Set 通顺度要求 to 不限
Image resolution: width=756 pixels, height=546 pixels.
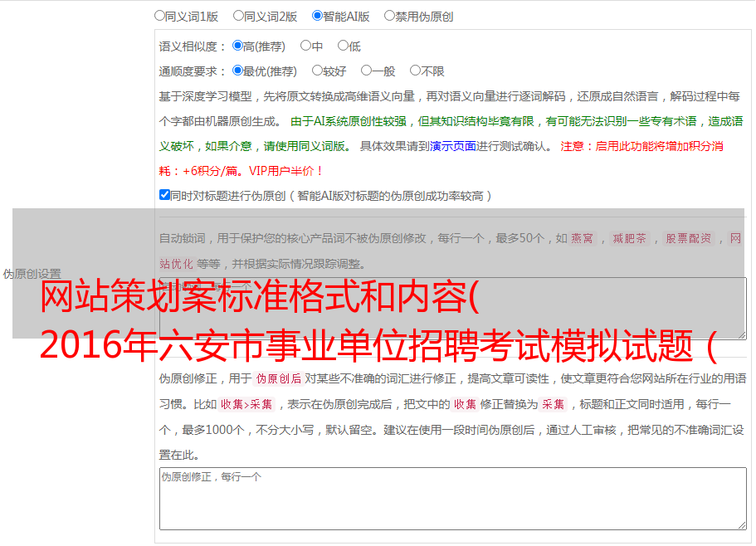(x=415, y=71)
